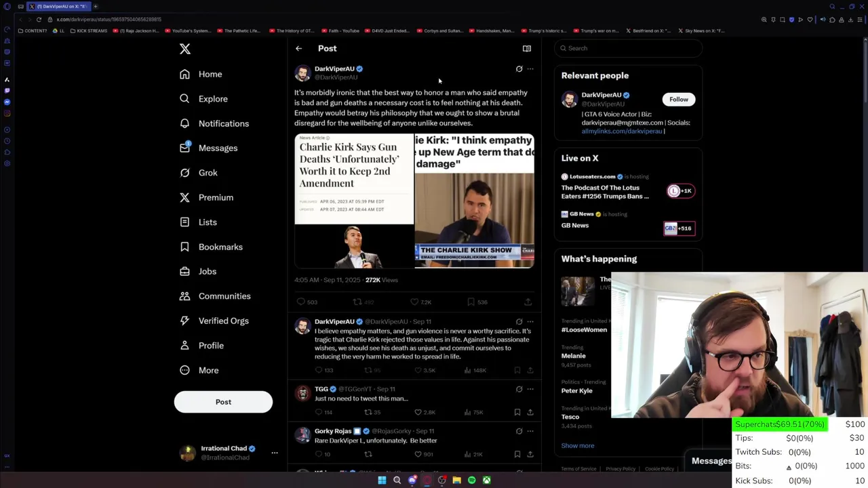The image size is (868, 488).
Task: Share the TGG reply
Action: point(530,412)
